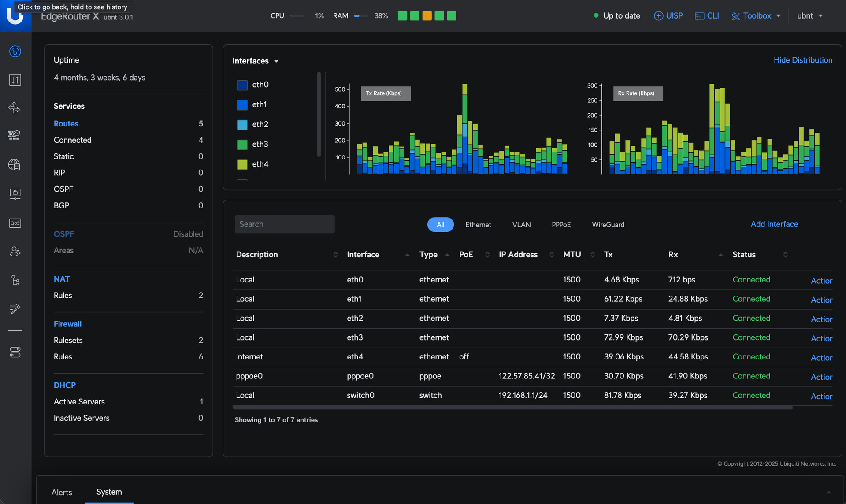
Task: Toggle eth1 visibility in interfaces legend
Action: 252,105
